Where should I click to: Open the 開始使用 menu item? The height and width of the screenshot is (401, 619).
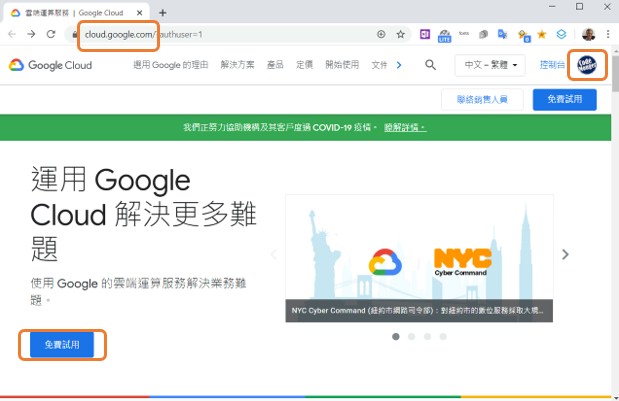(342, 65)
